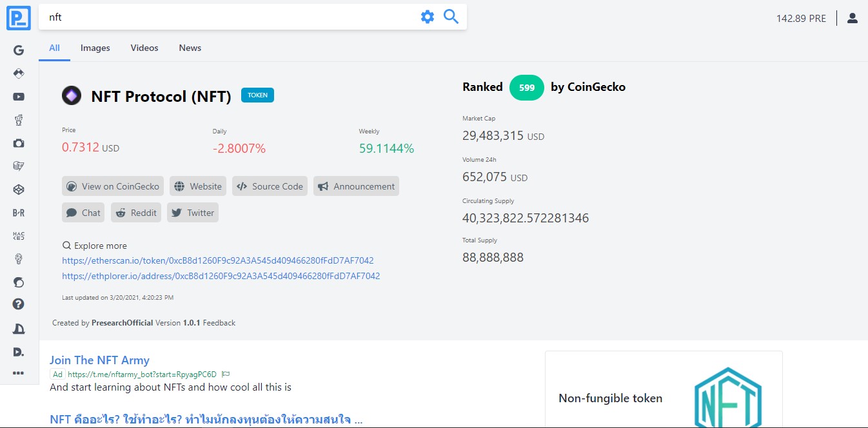Open the Chat button
This screenshot has width=868, height=428.
(x=83, y=213)
